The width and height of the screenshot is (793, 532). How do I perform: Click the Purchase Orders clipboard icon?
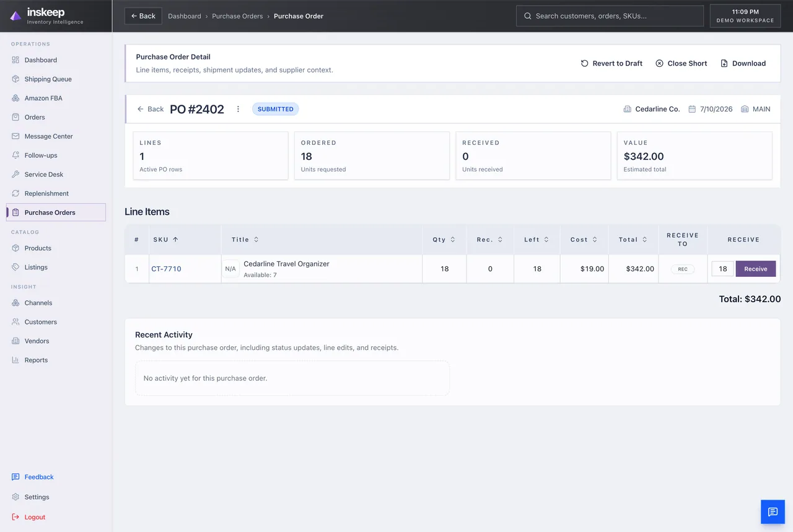tap(15, 212)
